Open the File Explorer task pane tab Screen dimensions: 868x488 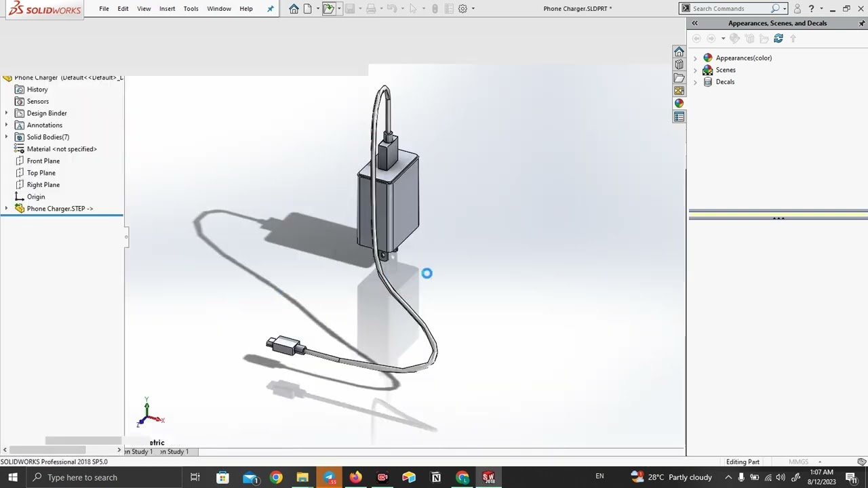pos(679,78)
